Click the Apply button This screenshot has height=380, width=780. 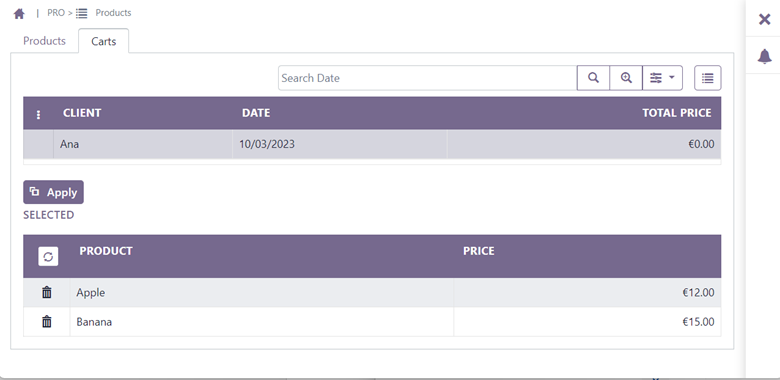pos(53,192)
